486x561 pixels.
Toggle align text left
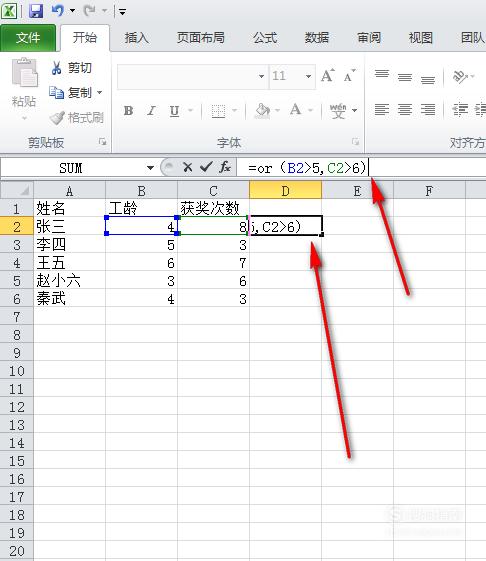click(382, 109)
